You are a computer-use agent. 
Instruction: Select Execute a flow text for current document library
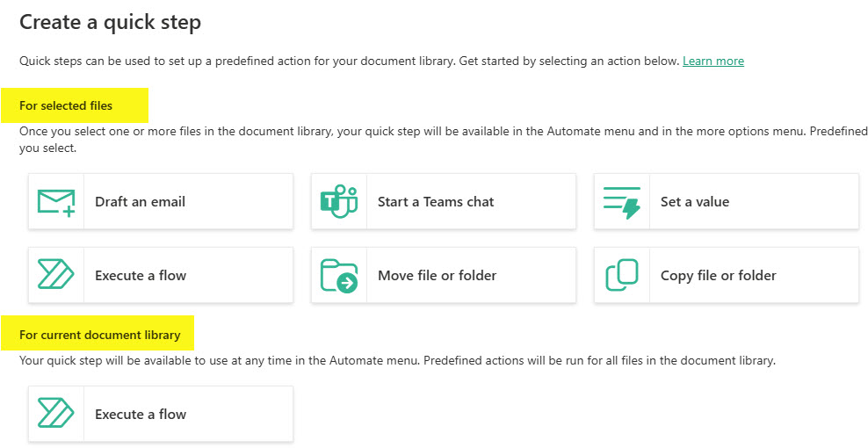[141, 415]
